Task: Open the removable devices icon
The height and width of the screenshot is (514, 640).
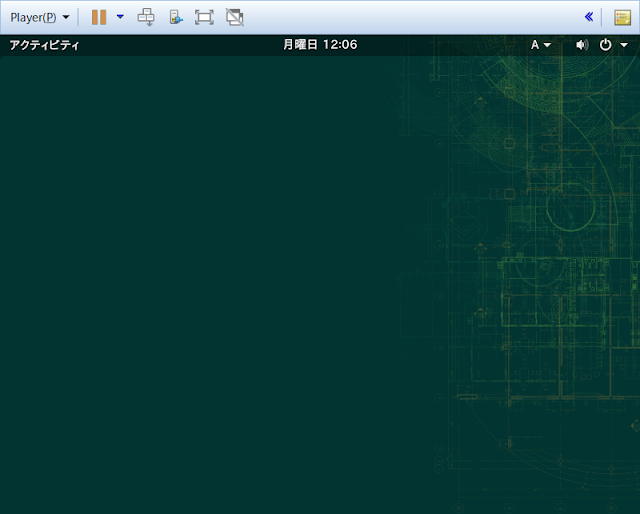Action: click(x=176, y=17)
